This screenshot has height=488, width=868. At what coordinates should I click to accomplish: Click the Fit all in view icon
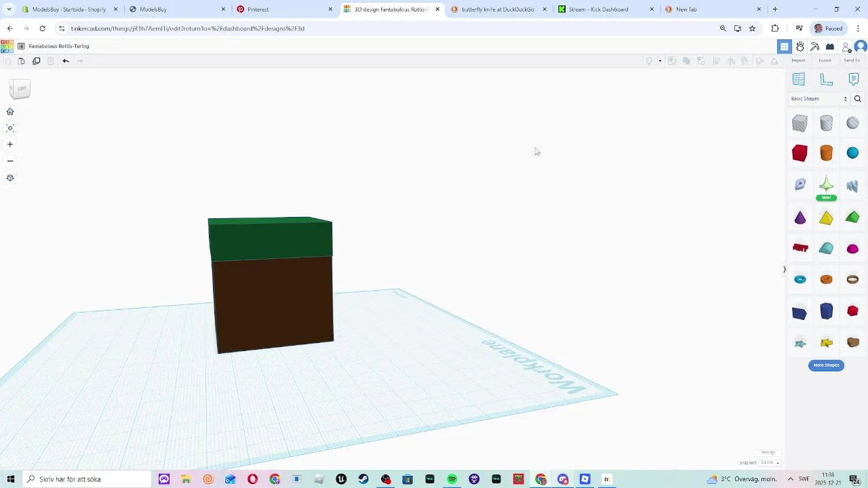(x=10, y=128)
